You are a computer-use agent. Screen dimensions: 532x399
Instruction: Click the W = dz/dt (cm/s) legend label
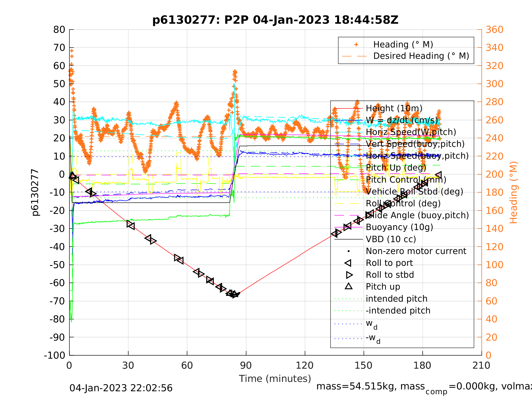(402, 120)
